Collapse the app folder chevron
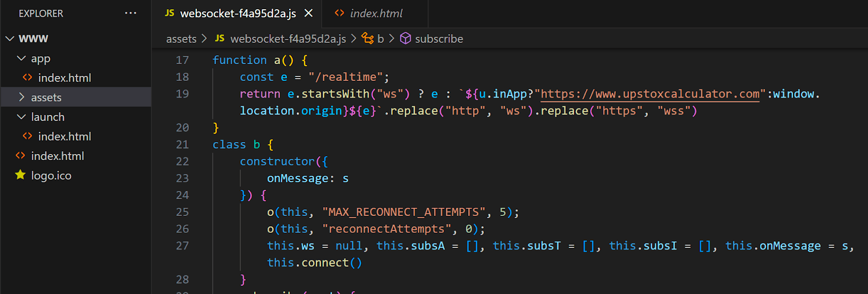Viewport: 868px width, 294px height. [x=21, y=58]
